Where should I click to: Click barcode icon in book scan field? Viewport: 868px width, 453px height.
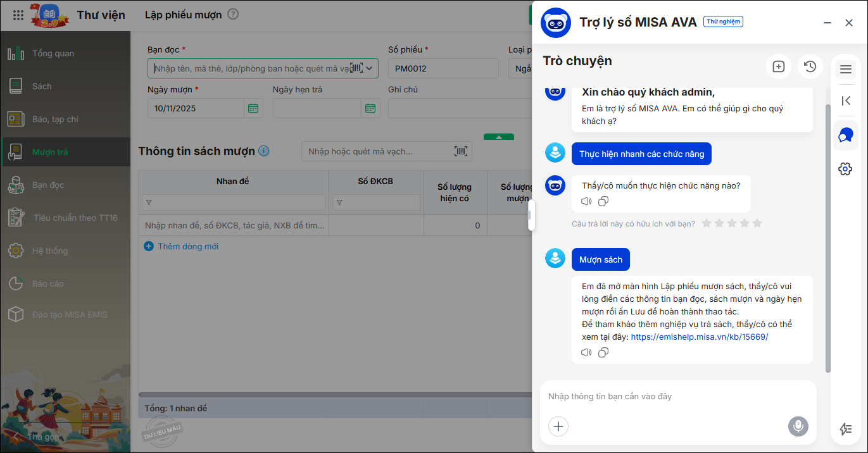point(461,151)
